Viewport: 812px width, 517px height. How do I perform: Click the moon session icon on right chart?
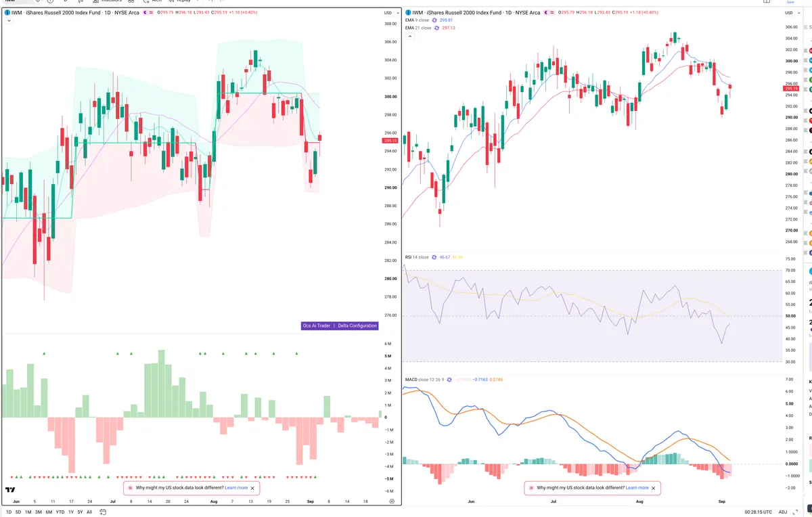coord(547,12)
